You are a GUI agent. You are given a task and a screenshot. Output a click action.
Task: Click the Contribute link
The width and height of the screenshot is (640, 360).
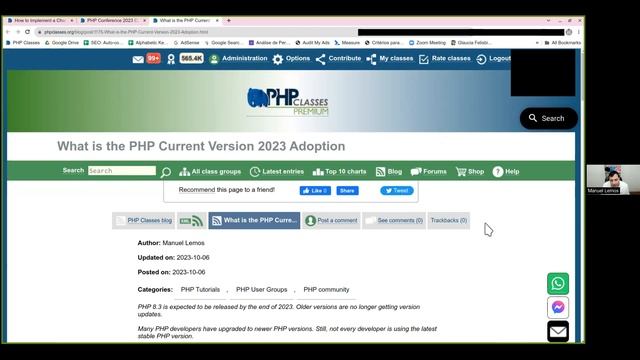point(338,59)
